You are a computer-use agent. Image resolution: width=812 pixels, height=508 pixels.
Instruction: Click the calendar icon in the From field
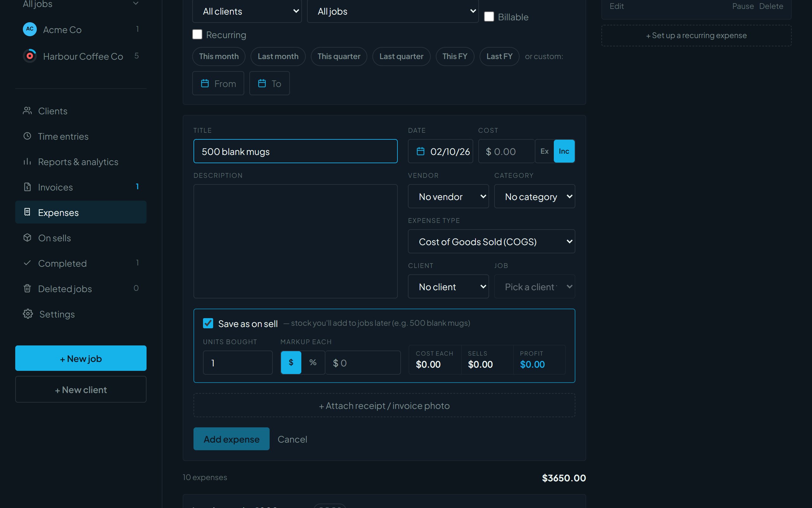[205, 83]
